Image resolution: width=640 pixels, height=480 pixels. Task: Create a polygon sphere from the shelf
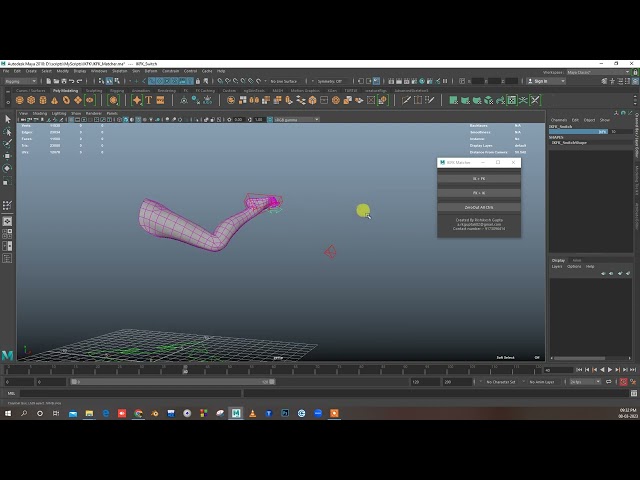pyautogui.click(x=20, y=100)
